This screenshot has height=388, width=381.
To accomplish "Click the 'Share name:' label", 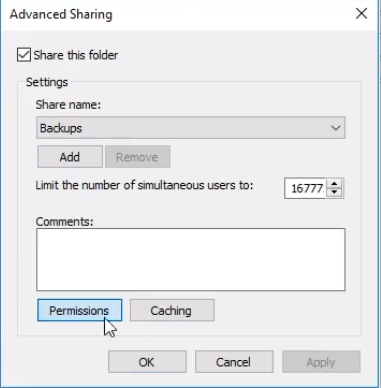I will (68, 105).
